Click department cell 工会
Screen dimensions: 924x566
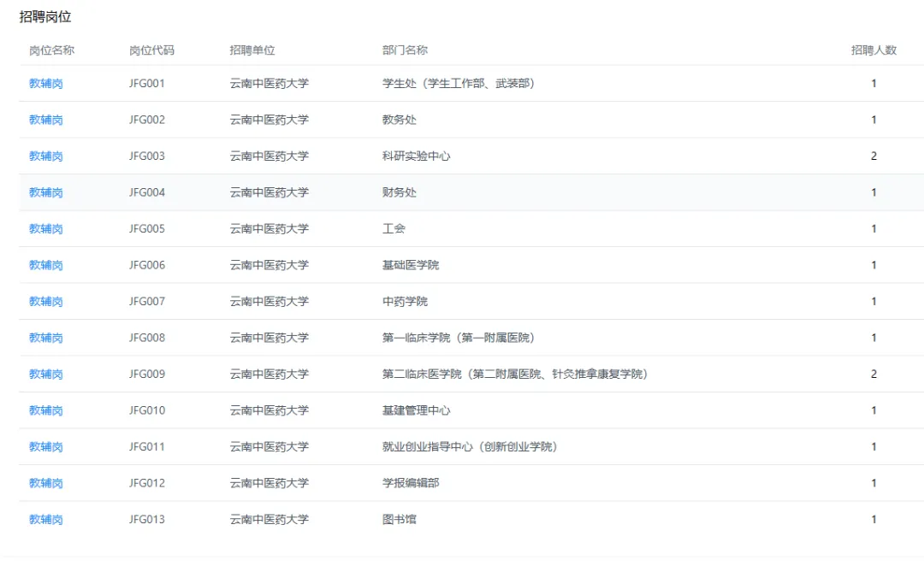[394, 229]
